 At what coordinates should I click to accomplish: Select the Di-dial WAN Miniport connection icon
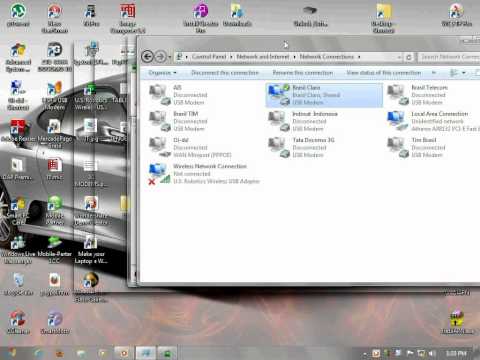coord(160,147)
